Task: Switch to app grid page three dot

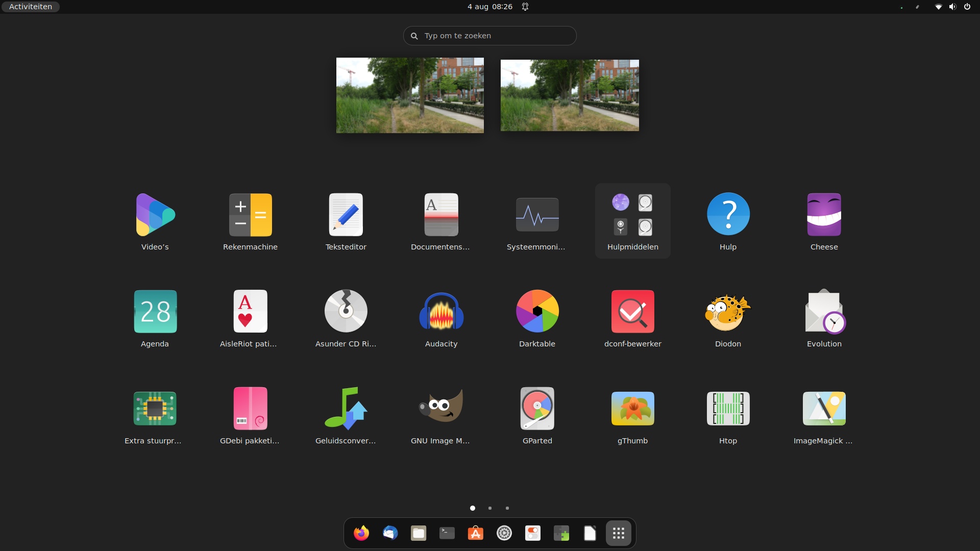Action: pos(507,508)
